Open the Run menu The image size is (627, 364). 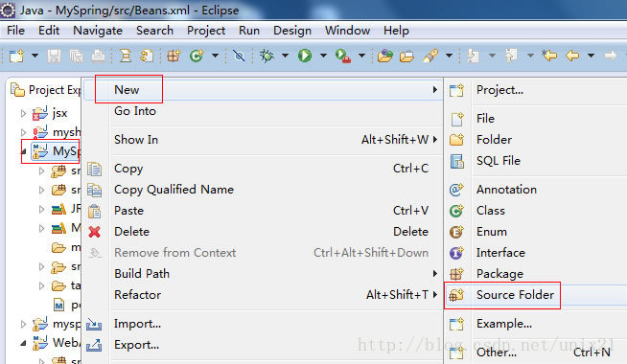(249, 31)
